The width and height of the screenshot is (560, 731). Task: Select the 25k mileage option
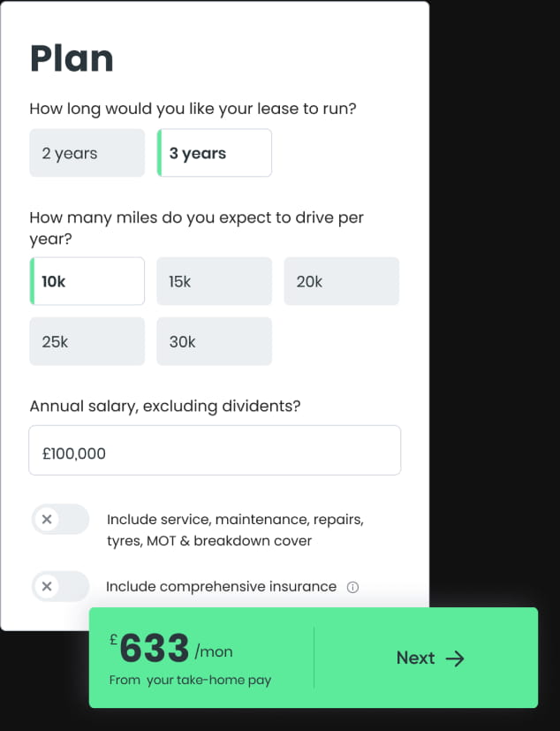pyautogui.click(x=87, y=341)
